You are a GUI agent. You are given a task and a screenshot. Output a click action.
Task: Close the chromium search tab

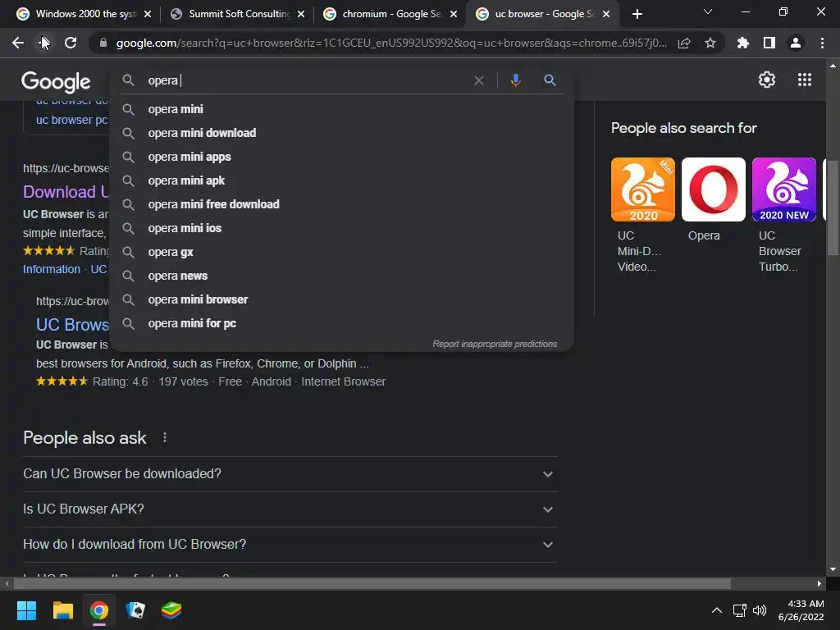(x=454, y=14)
